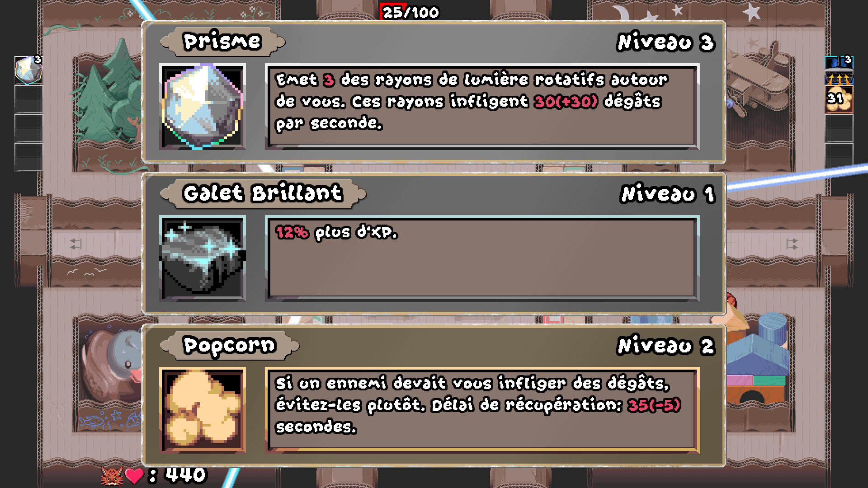Click Niveau 2 label on Popcorn card
The height and width of the screenshot is (488, 868).
[x=665, y=346]
